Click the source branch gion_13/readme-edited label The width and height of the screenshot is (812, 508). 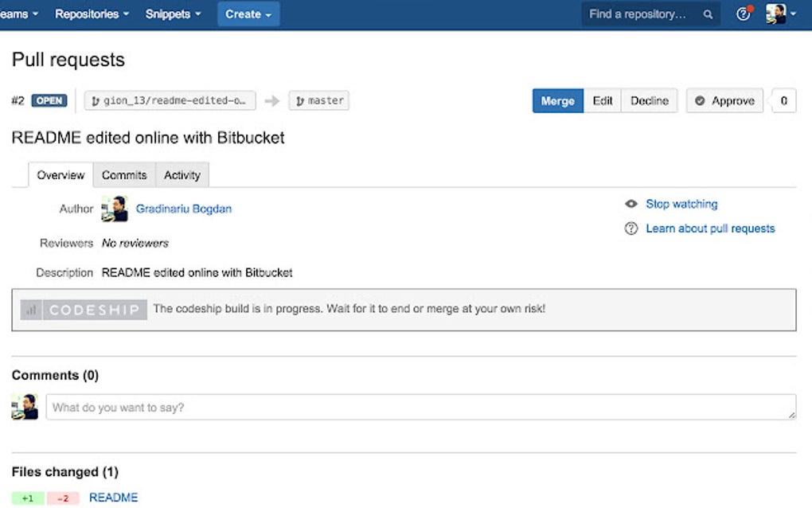click(x=170, y=101)
